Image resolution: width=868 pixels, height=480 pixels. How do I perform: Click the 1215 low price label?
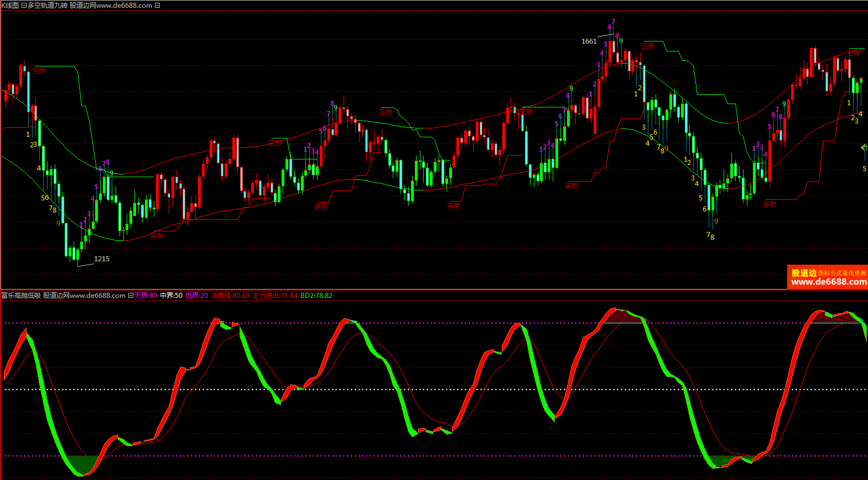102,259
